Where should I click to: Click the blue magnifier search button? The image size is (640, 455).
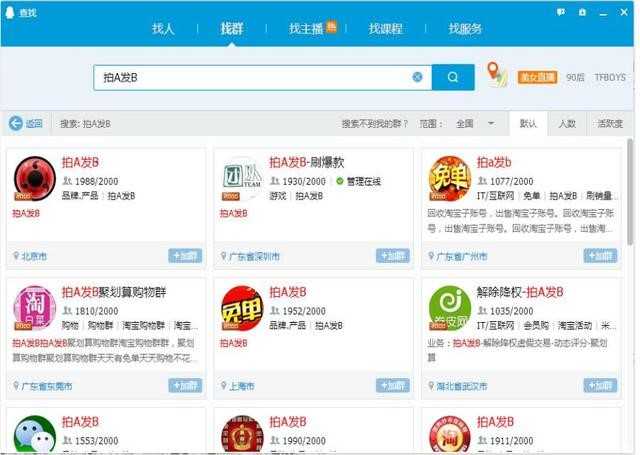(453, 77)
